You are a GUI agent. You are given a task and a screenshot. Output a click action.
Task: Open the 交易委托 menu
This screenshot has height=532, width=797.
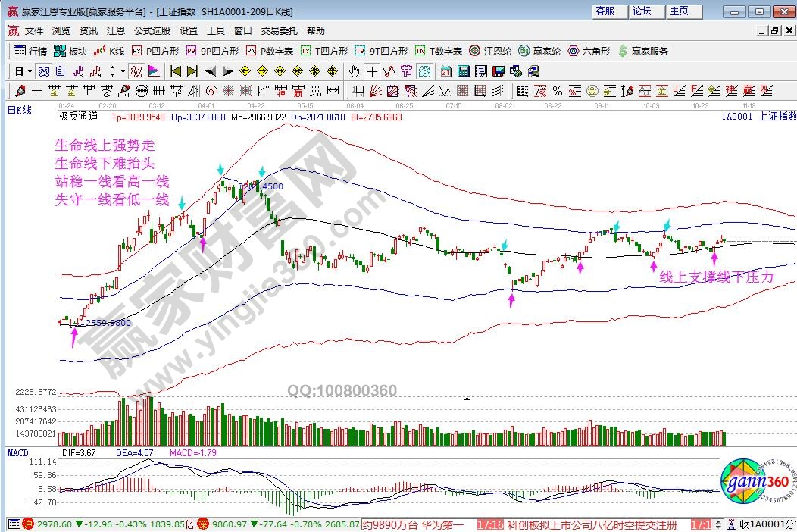pyautogui.click(x=280, y=31)
